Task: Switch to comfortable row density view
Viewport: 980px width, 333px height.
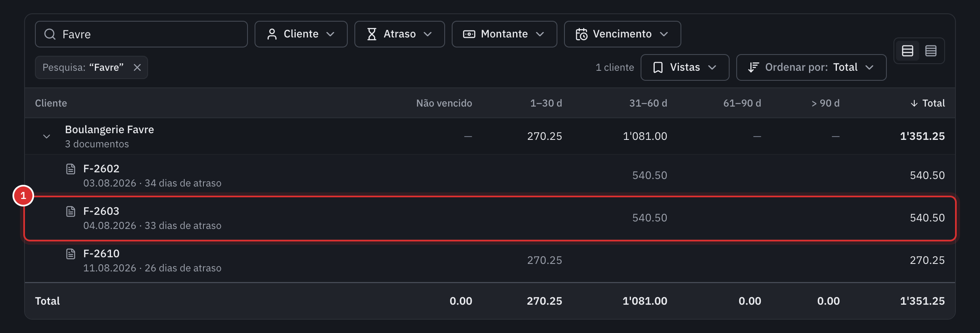Action: coord(908,51)
